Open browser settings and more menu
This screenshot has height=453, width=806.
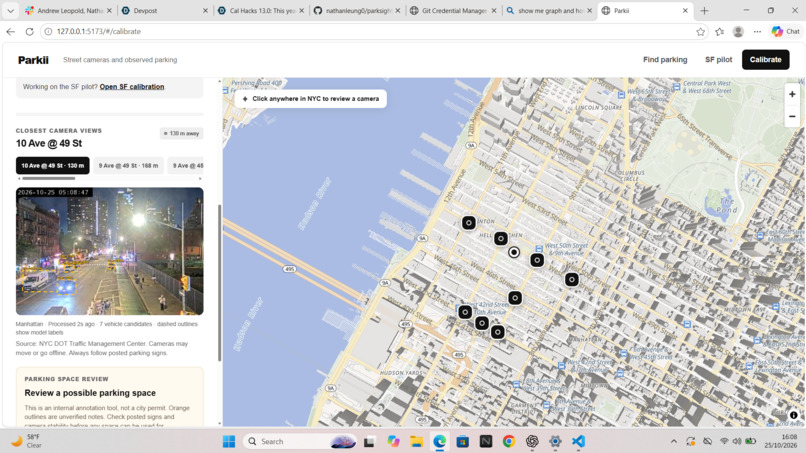757,32
